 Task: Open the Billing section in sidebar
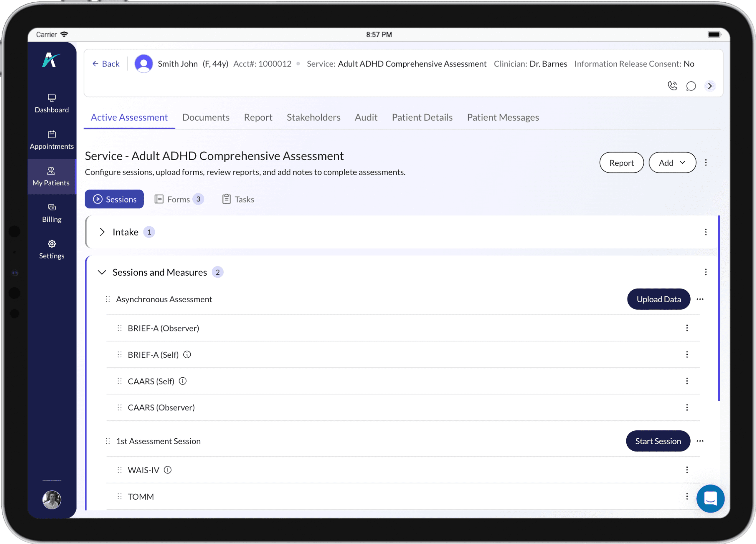tap(52, 213)
